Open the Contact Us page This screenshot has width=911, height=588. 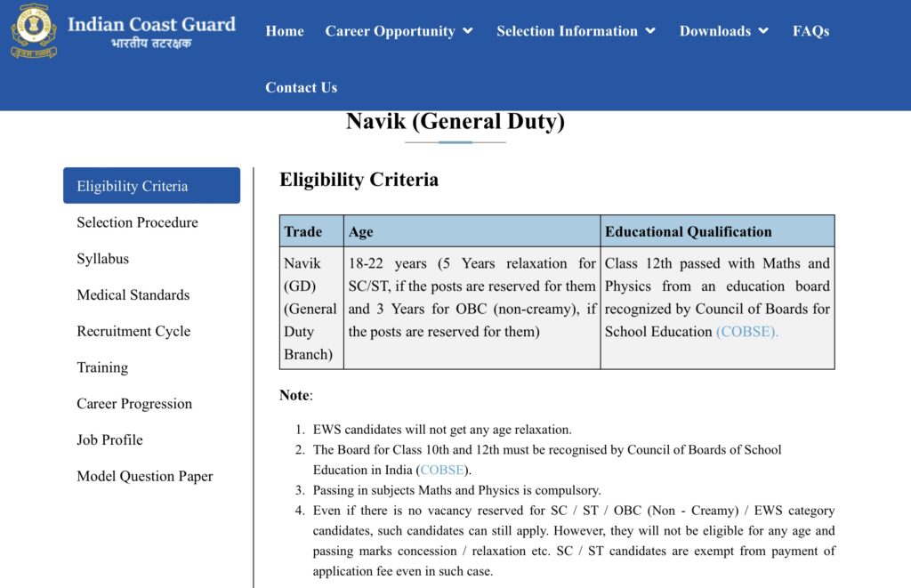pos(302,87)
